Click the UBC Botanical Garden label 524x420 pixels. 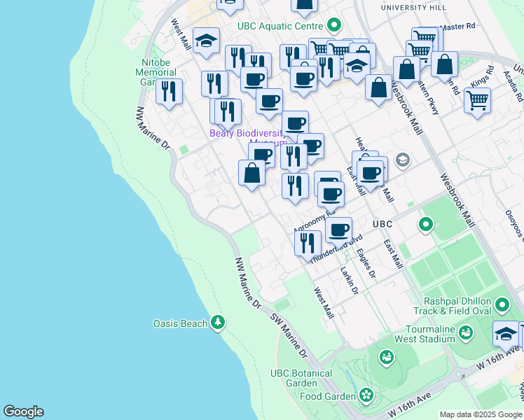coord(301,378)
